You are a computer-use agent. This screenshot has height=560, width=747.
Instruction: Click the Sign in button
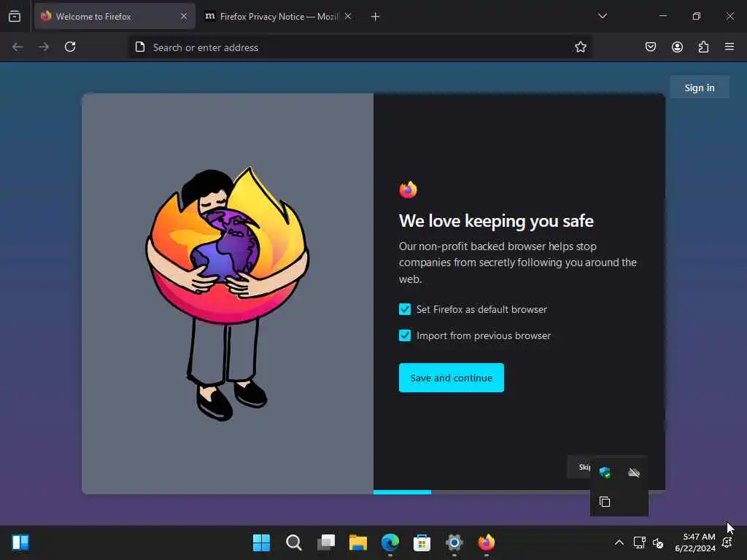(700, 87)
